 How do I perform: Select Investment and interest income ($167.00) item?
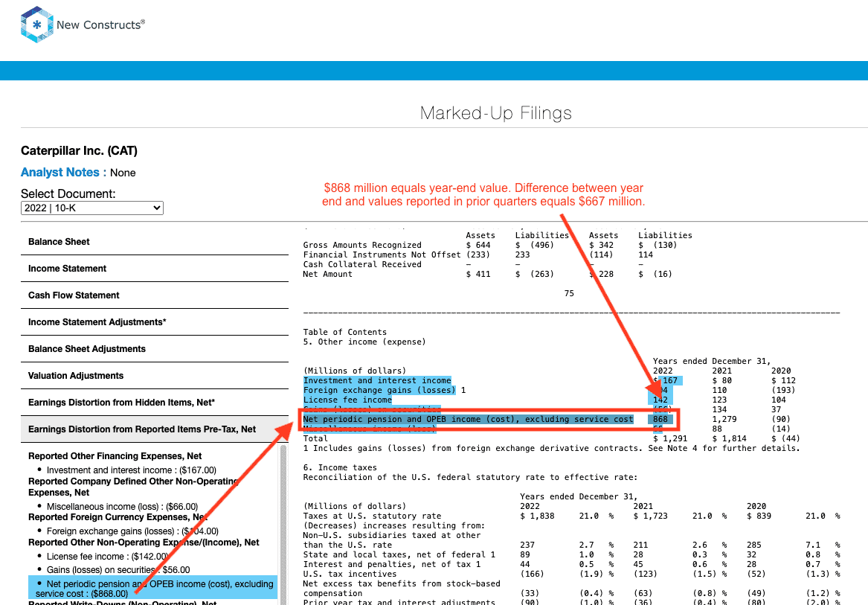coord(131,470)
